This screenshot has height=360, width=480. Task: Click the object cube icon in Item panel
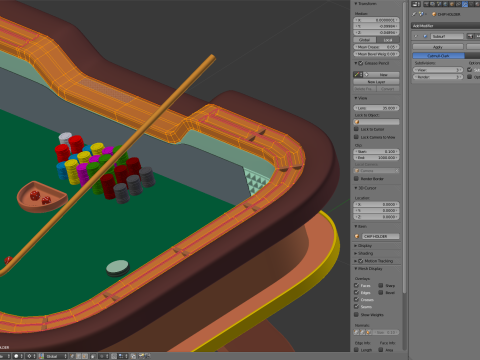(x=357, y=236)
